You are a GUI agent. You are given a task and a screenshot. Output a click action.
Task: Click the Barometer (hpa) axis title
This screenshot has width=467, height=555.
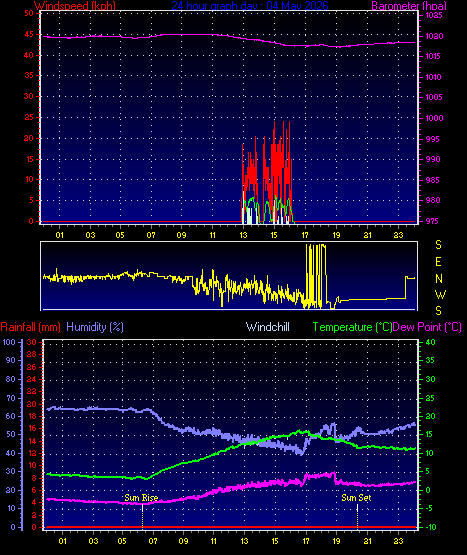409,6
